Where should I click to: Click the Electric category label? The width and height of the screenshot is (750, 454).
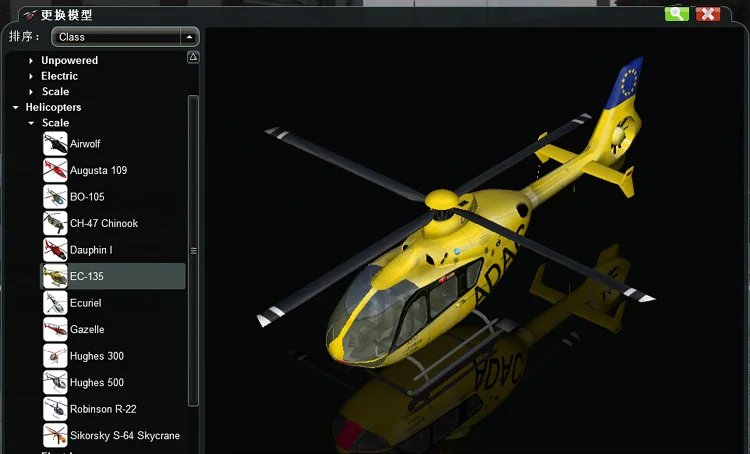click(59, 76)
